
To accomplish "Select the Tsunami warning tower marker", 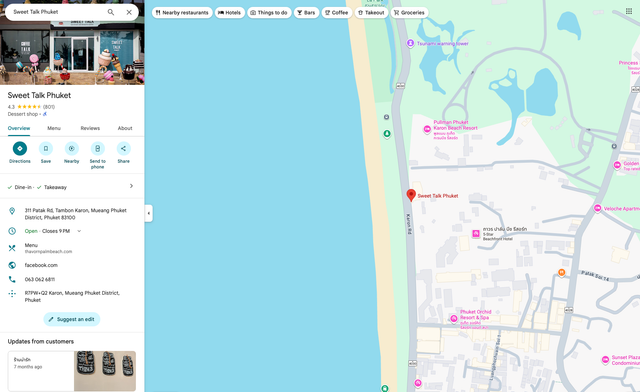I will point(411,43).
